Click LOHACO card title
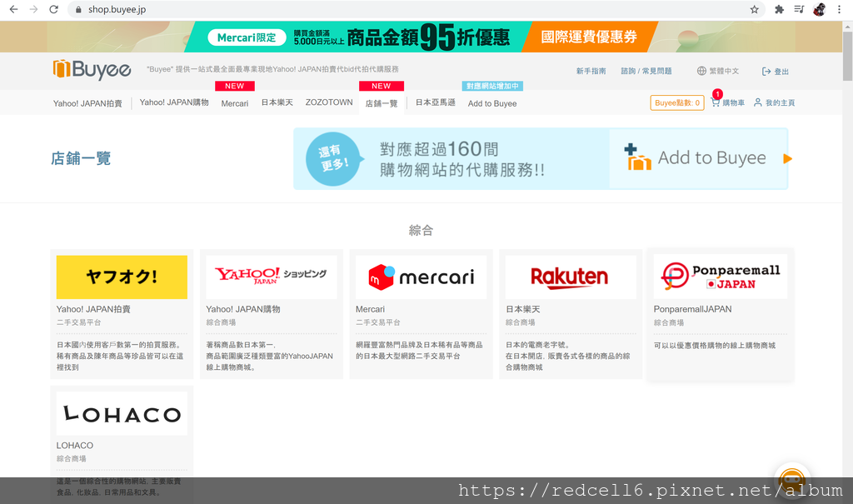This screenshot has height=504, width=853. [74, 445]
